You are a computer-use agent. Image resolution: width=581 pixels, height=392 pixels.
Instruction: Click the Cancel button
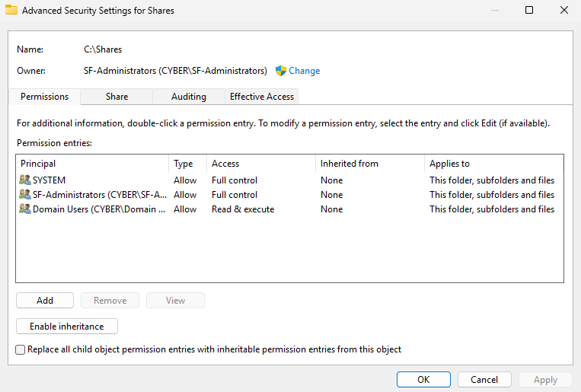tap(484, 379)
